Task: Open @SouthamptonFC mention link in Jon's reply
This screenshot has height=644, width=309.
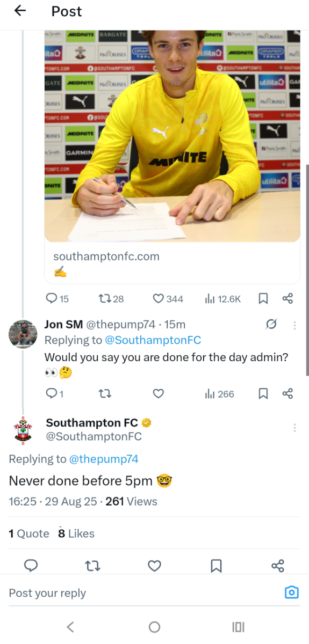Action: click(x=153, y=340)
